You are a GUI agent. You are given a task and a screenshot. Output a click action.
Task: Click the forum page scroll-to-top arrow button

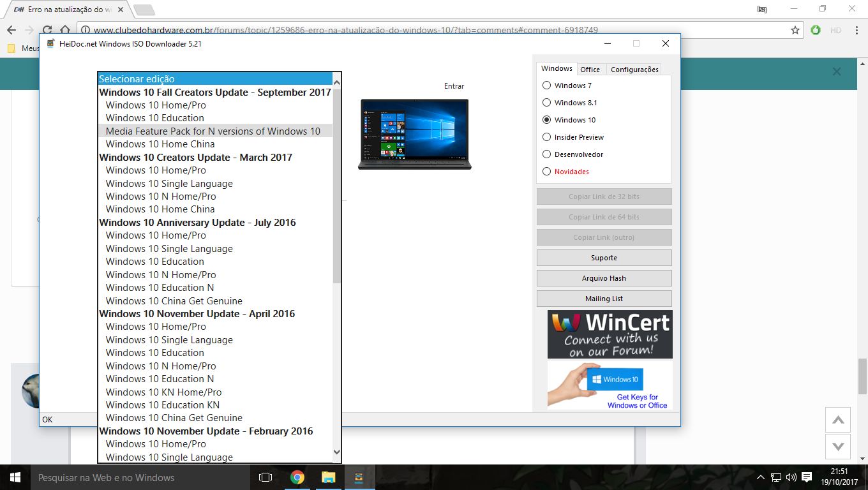839,420
